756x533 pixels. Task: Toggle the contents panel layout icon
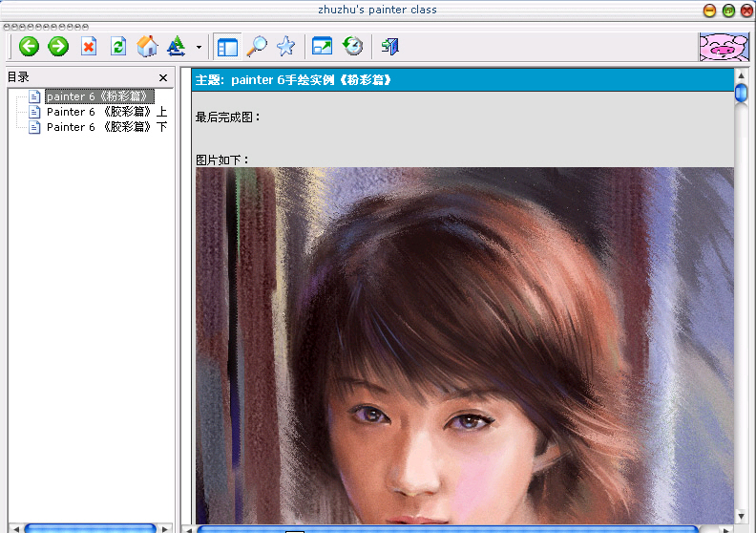(227, 47)
